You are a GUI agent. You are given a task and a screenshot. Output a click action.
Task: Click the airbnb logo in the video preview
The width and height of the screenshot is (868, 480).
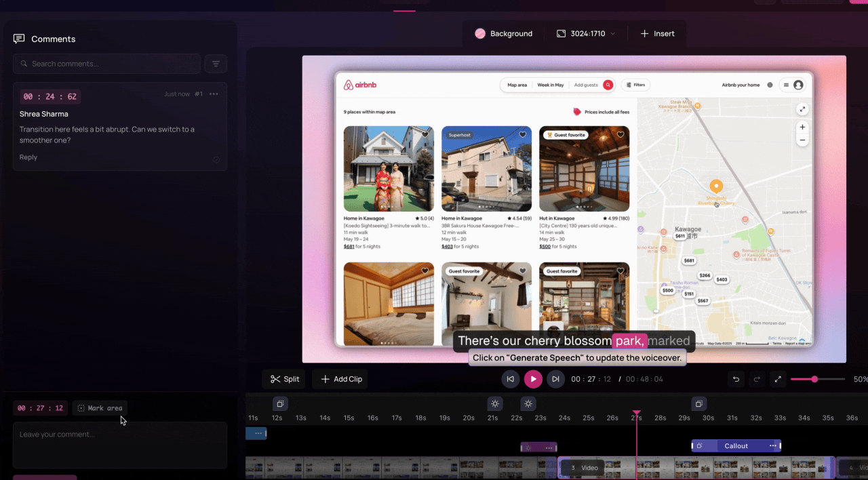pyautogui.click(x=359, y=85)
